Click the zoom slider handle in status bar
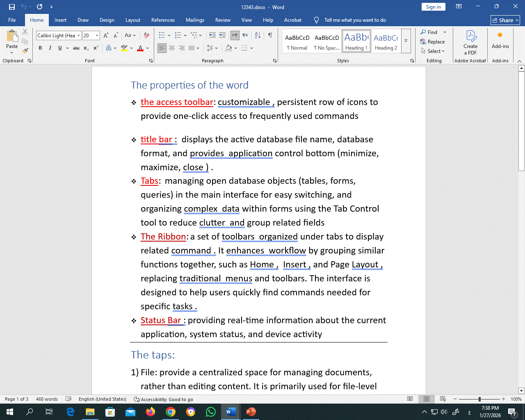Viewport: 525px width, 420px height. click(x=479, y=399)
